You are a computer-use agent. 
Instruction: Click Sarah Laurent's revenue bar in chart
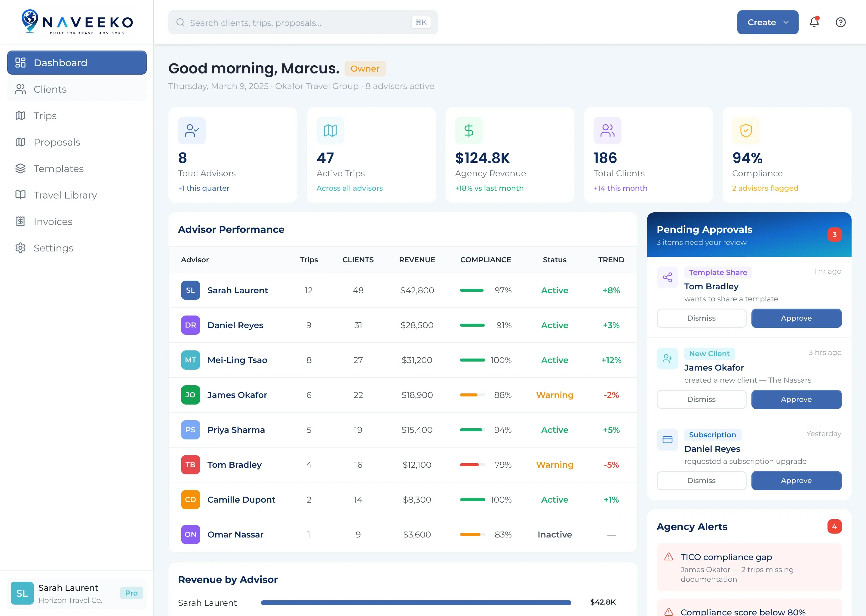416,603
